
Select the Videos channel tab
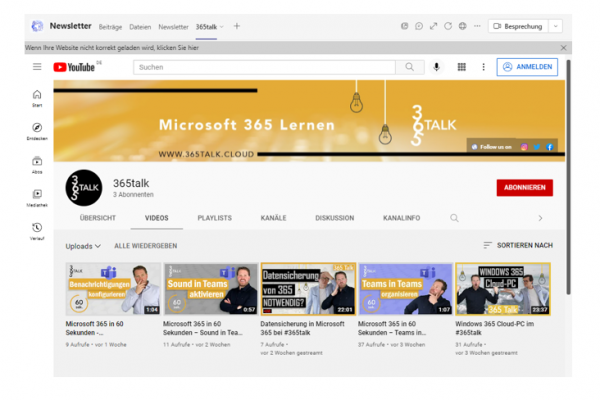coord(157,218)
